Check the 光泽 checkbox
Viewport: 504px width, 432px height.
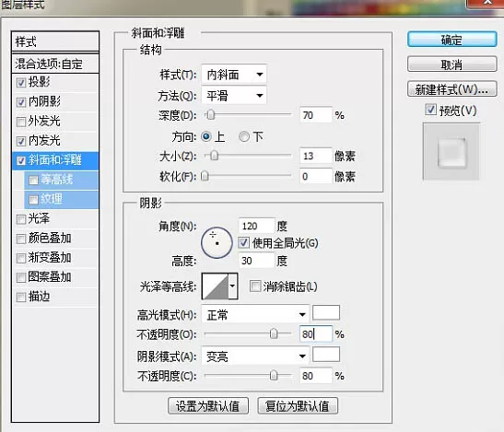[21, 219]
